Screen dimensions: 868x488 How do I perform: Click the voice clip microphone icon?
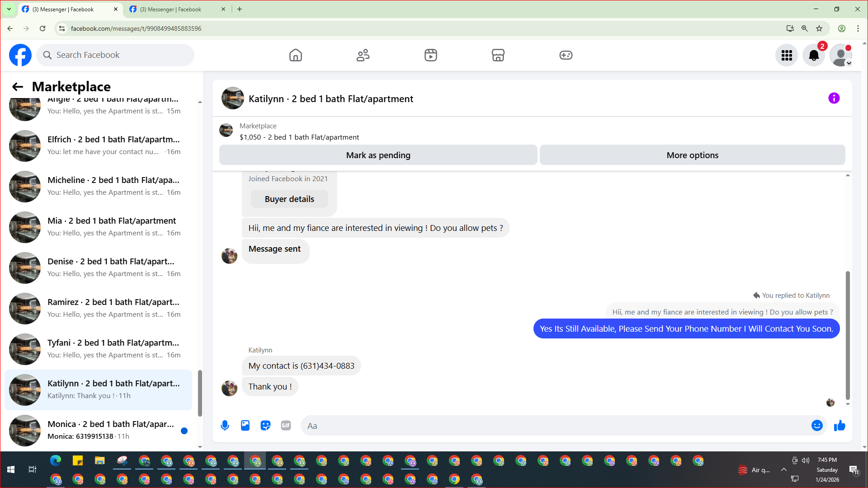[x=225, y=426]
